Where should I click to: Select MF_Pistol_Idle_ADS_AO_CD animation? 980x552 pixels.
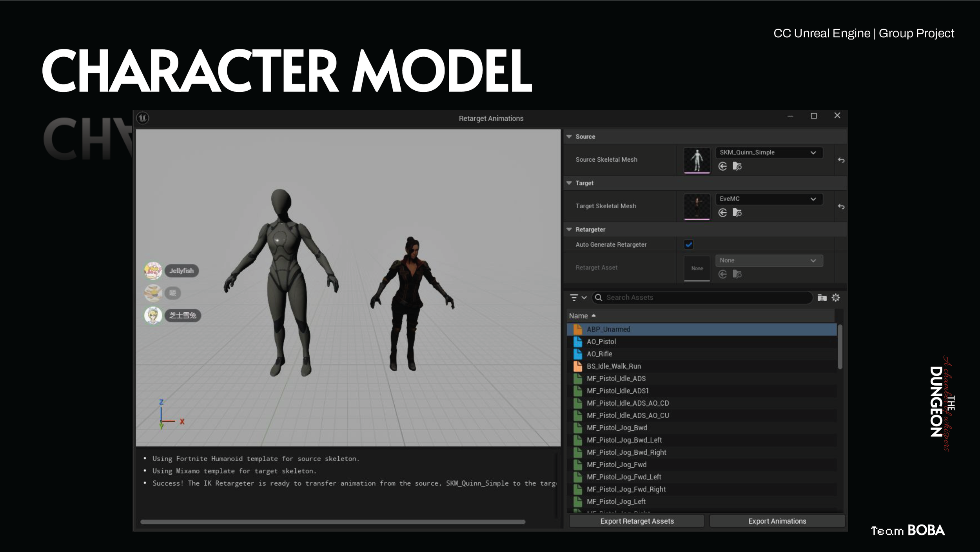click(x=702, y=403)
